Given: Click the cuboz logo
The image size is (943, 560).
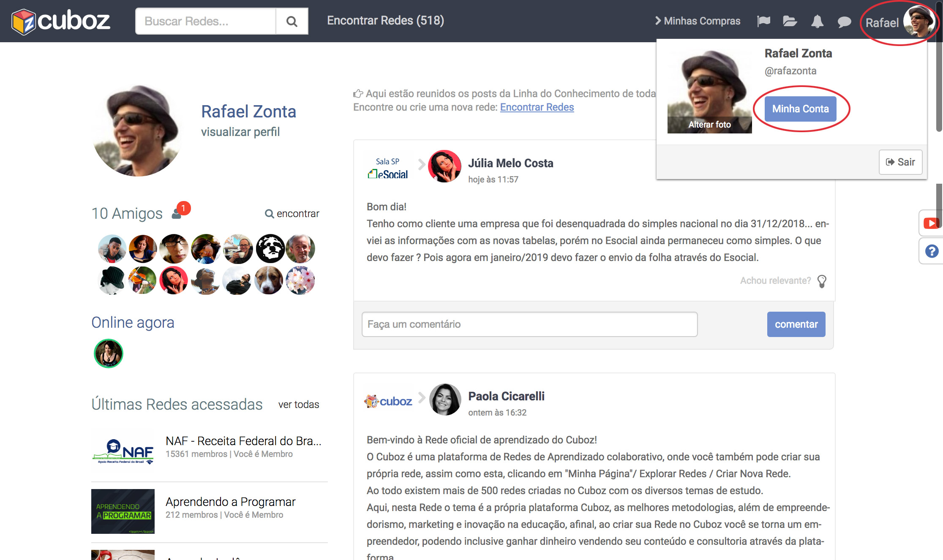Looking at the screenshot, I should pos(61,21).
